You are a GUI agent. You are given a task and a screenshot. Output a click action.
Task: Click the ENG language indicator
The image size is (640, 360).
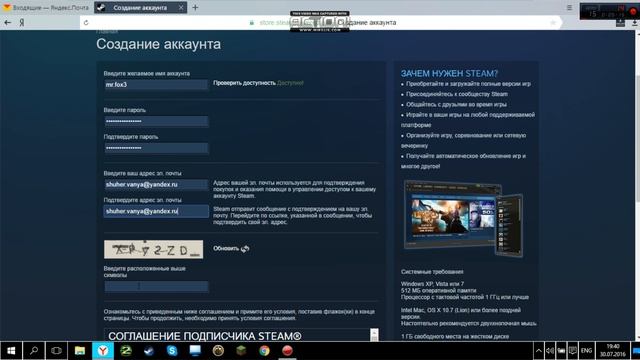pyautogui.click(x=587, y=351)
